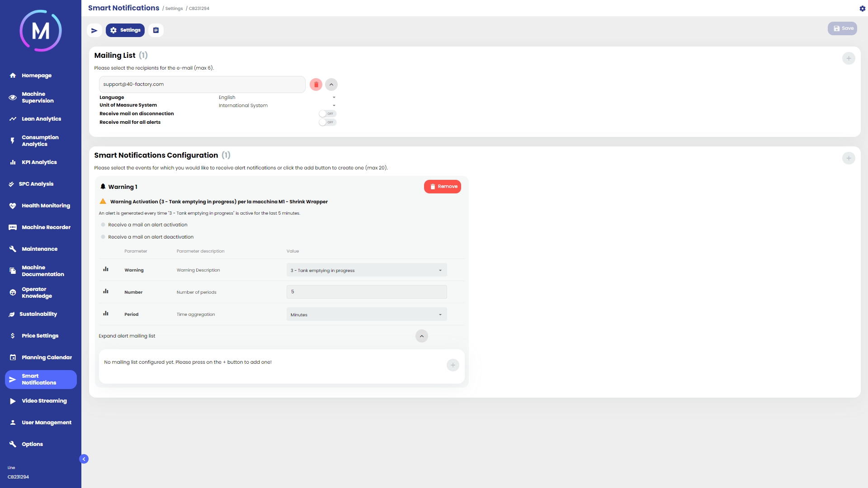Viewport: 868px width, 488px height.
Task: Delete the support@40-factory.com recipient
Action: (x=316, y=84)
